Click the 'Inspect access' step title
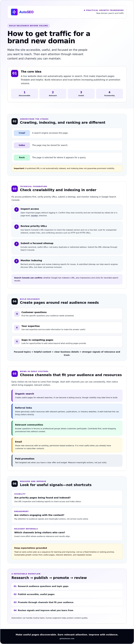Image resolution: width=134 pixels, height=644 pixels. [29, 209]
